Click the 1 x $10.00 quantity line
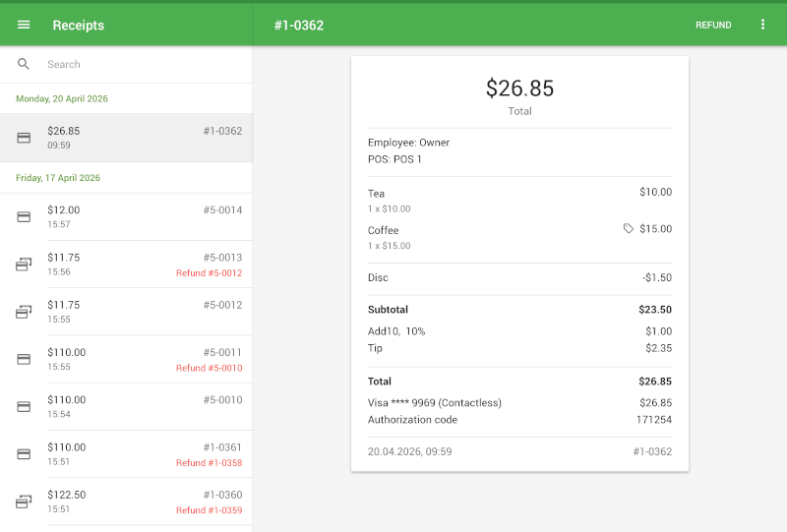The height and width of the screenshot is (532, 787). [389, 208]
